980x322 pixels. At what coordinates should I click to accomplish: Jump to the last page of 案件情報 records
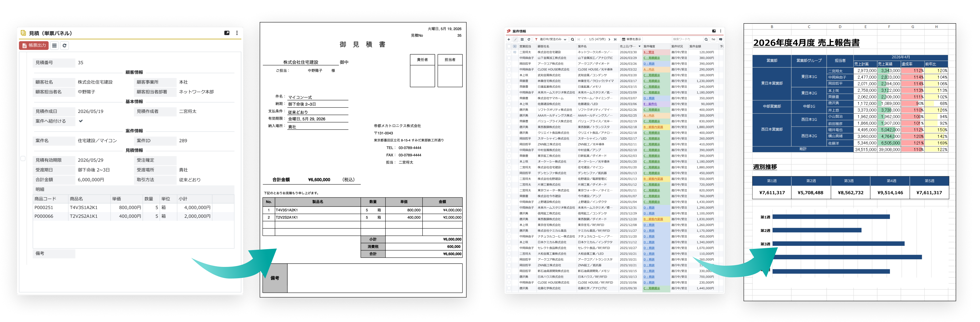(x=616, y=39)
